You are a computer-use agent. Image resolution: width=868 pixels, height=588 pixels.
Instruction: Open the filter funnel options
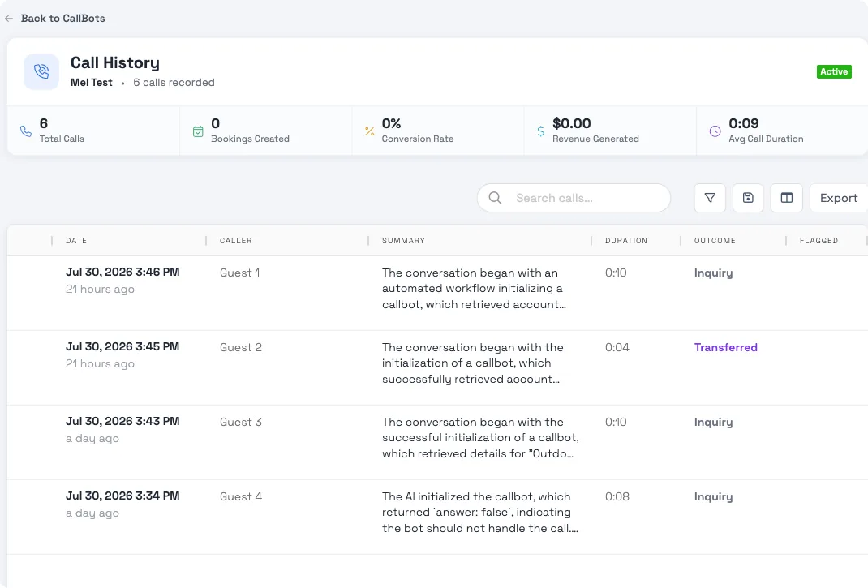(710, 198)
